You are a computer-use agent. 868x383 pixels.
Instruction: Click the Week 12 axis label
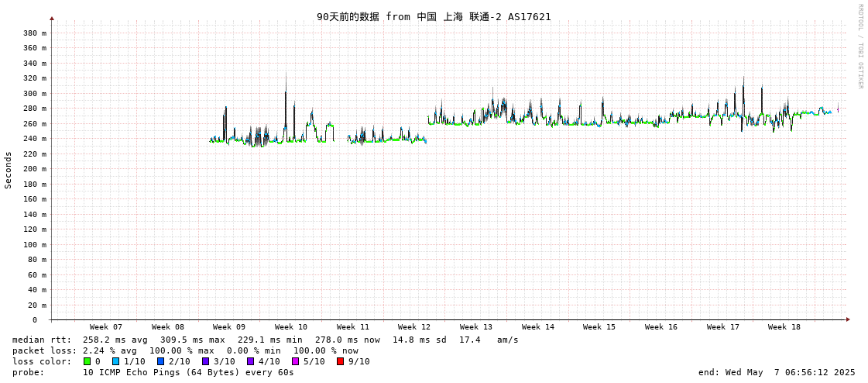coord(414,327)
